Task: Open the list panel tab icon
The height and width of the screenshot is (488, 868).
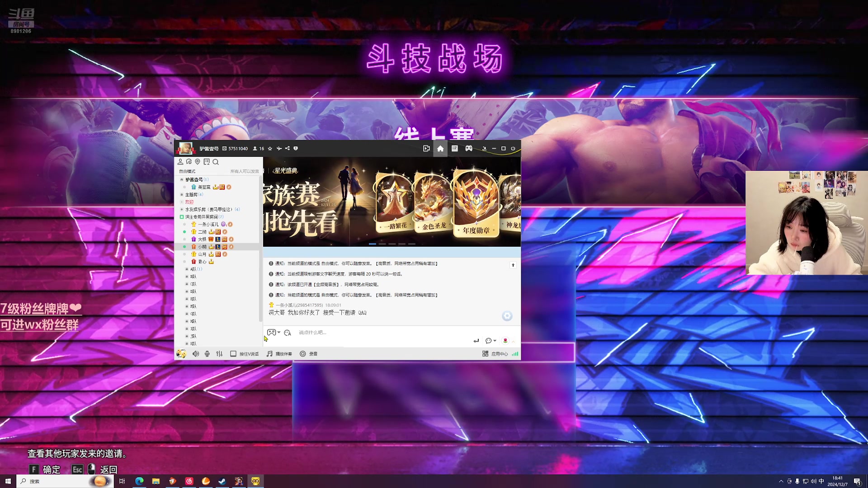Action: coord(455,149)
